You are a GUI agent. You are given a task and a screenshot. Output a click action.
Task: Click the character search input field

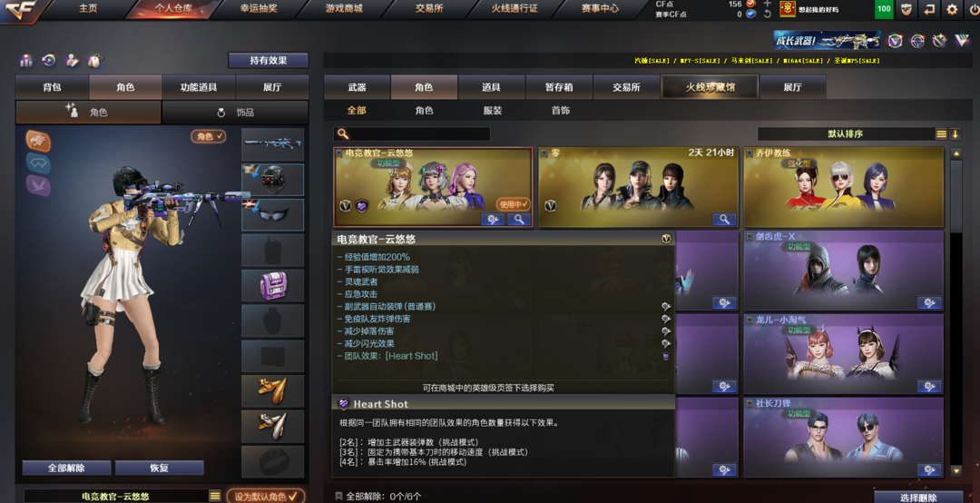pyautogui.click(x=412, y=133)
